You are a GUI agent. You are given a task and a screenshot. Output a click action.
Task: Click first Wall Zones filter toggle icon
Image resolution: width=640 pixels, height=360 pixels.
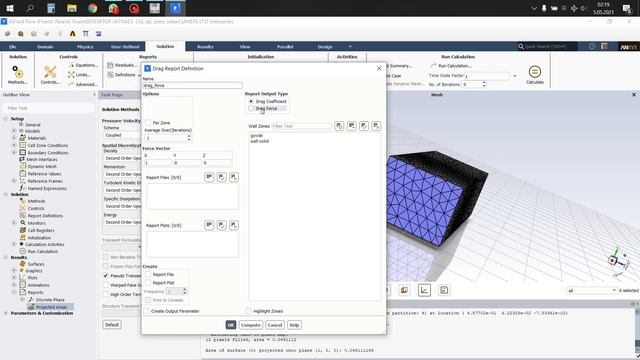(x=339, y=126)
